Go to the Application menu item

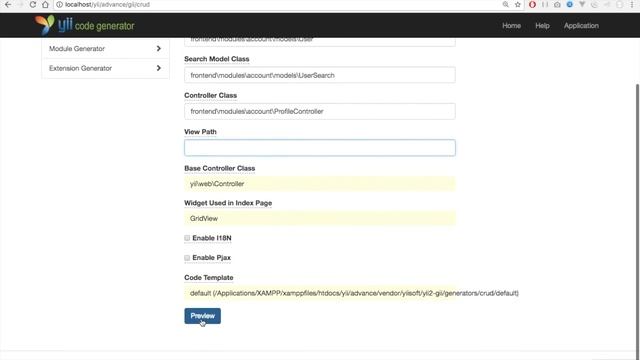coord(581,26)
